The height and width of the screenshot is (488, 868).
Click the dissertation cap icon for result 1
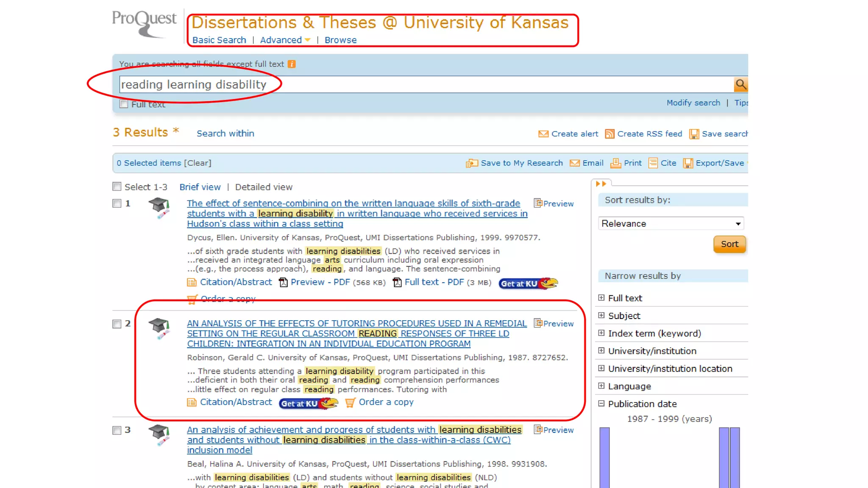(x=159, y=208)
